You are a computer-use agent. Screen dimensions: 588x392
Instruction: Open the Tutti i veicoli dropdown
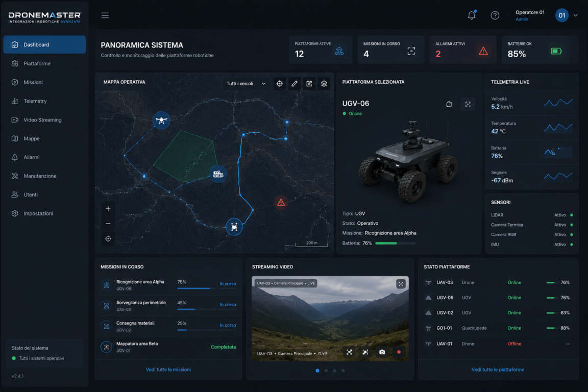pos(246,84)
